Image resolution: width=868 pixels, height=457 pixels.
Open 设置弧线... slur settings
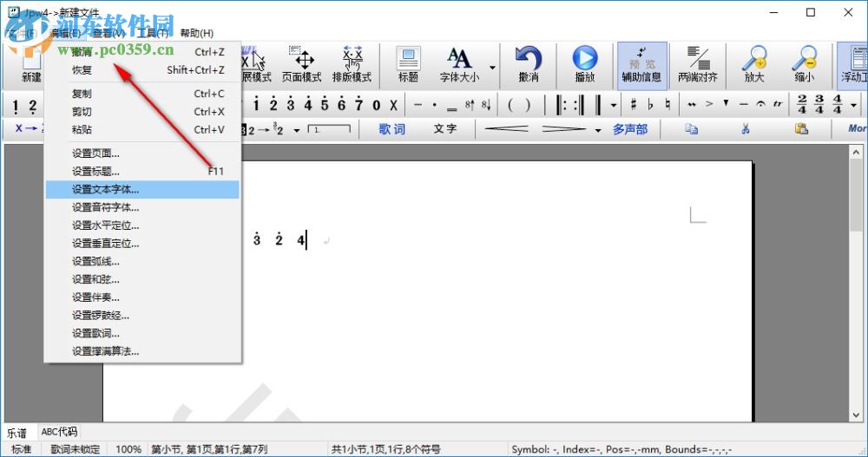(x=142, y=261)
